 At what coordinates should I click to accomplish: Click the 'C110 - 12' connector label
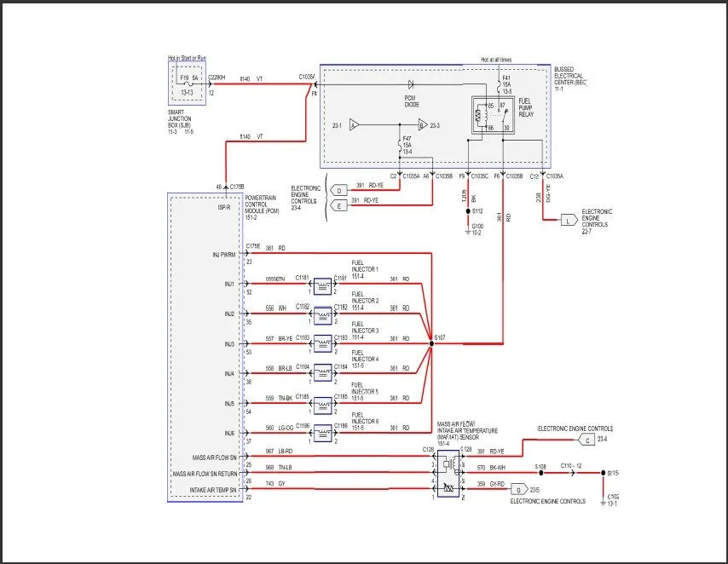570,465
